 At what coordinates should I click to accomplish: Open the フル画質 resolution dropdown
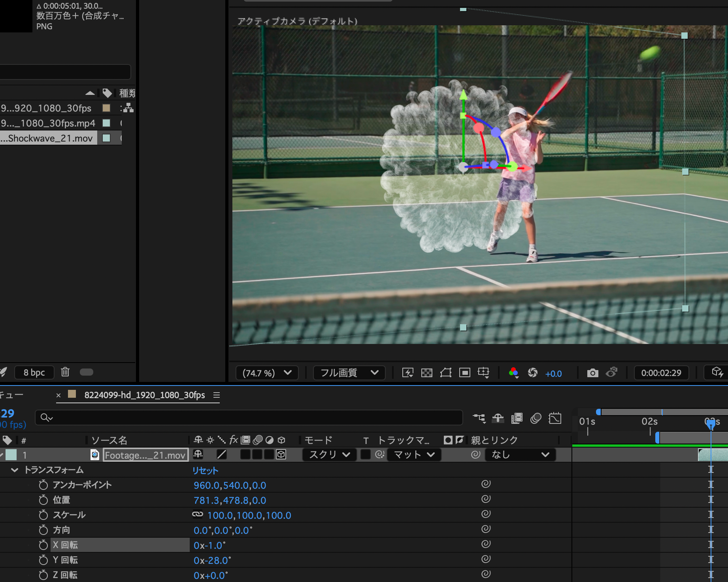pyautogui.click(x=349, y=373)
